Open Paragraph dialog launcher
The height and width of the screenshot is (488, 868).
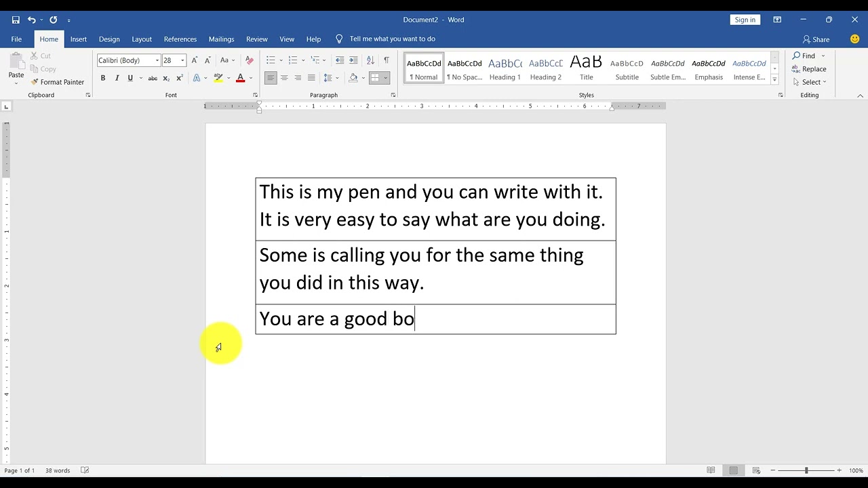tap(393, 95)
